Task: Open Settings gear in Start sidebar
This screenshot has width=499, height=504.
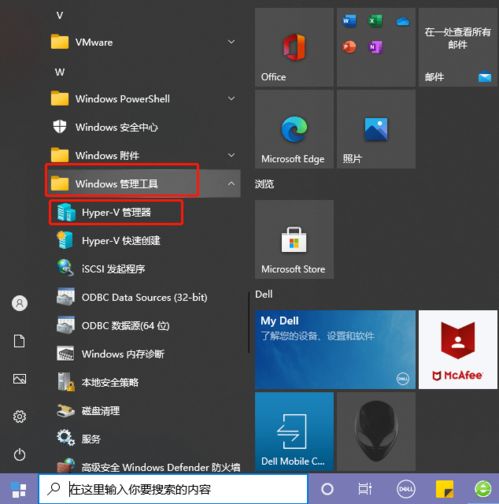Action: (19, 417)
